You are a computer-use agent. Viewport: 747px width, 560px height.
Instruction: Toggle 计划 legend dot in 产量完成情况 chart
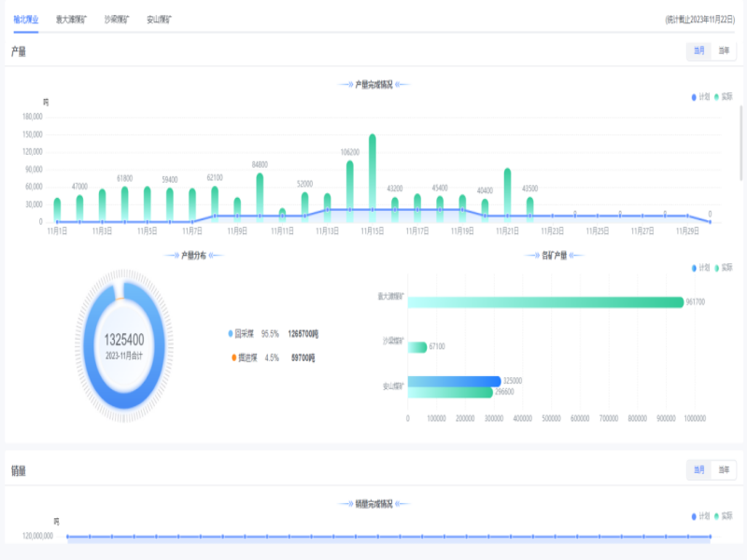pos(694,97)
